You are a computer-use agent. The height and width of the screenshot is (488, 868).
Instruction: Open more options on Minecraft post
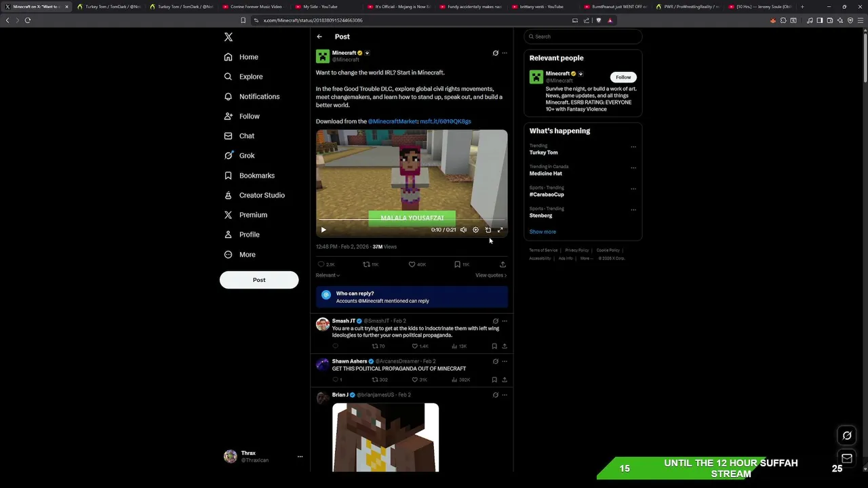coord(505,53)
